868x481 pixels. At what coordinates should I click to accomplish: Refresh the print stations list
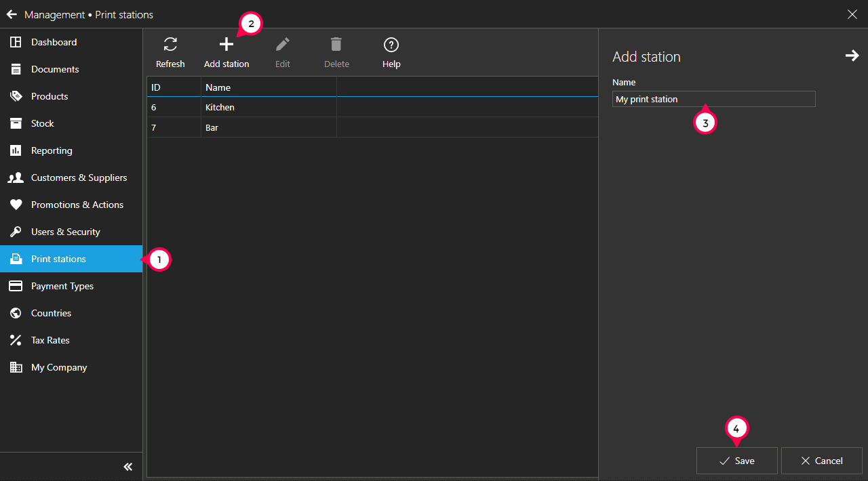pyautogui.click(x=170, y=53)
